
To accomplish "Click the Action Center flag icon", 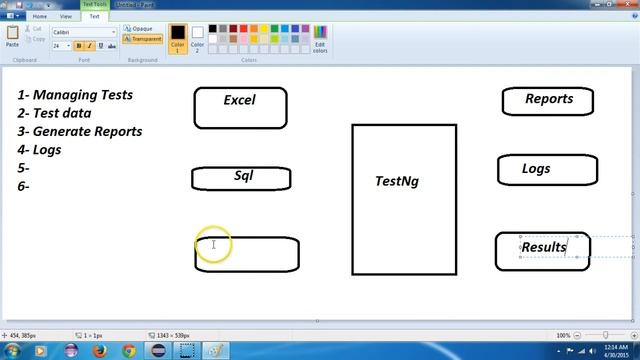I will click(x=570, y=351).
